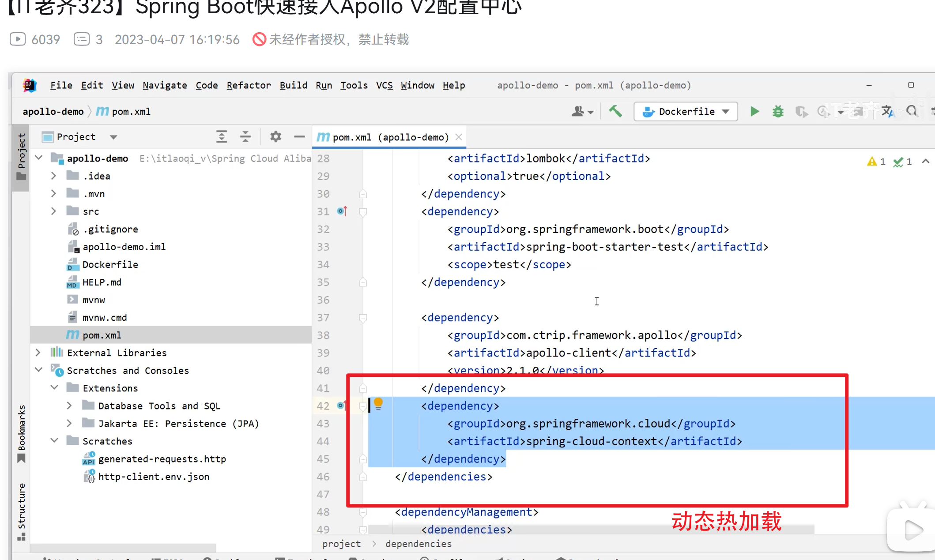This screenshot has height=560, width=935.
Task: Click the green Run button in toolbar
Action: coord(754,112)
